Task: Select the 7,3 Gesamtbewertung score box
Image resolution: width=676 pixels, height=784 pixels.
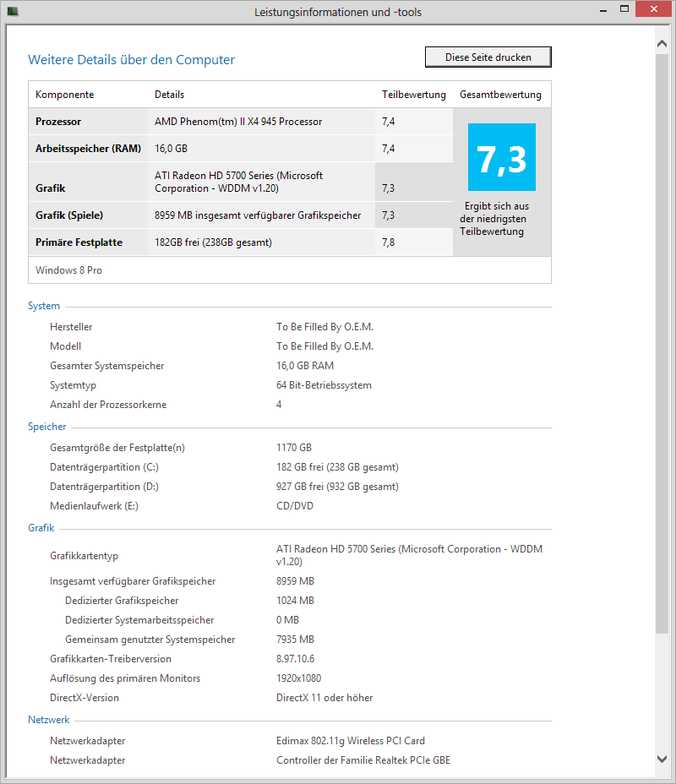Action: pos(501,157)
